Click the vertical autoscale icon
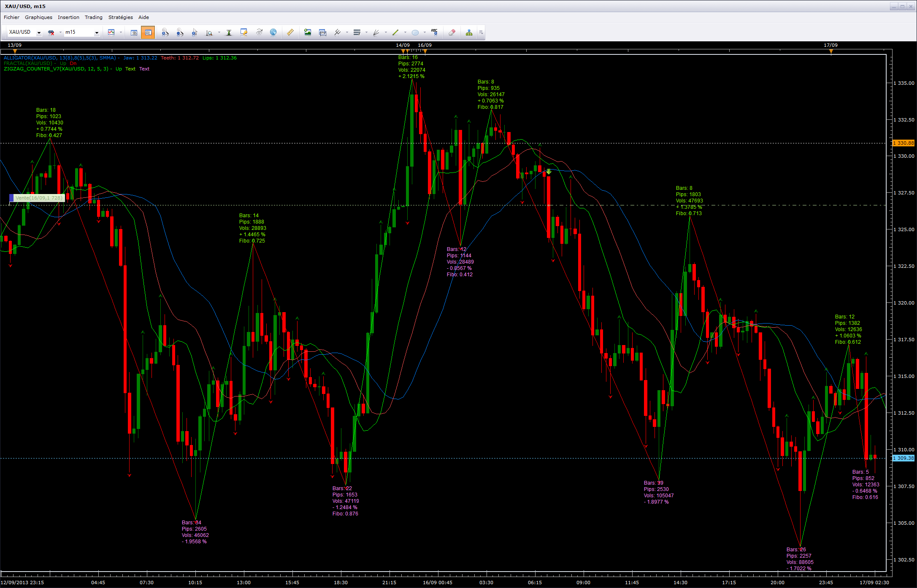The image size is (917, 588). click(229, 32)
